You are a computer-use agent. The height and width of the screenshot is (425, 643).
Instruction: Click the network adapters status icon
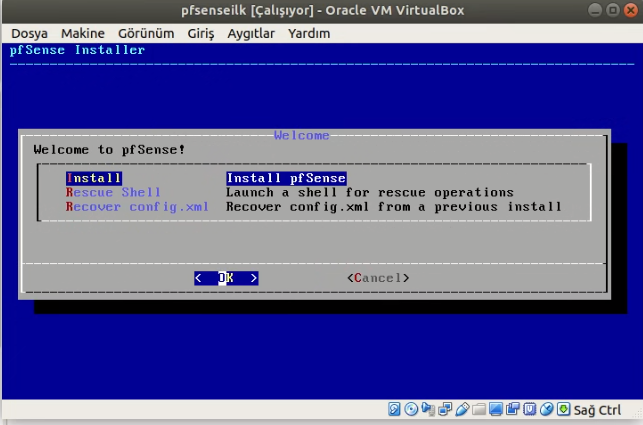coord(445,409)
